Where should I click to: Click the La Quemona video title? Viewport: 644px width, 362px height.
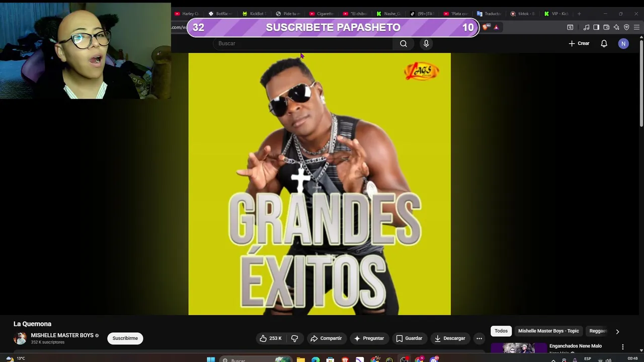click(32, 324)
